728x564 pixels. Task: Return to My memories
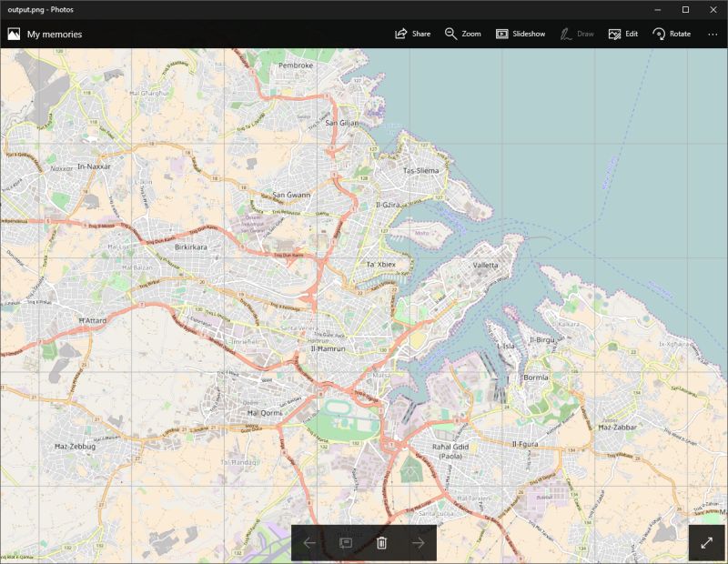(x=55, y=34)
